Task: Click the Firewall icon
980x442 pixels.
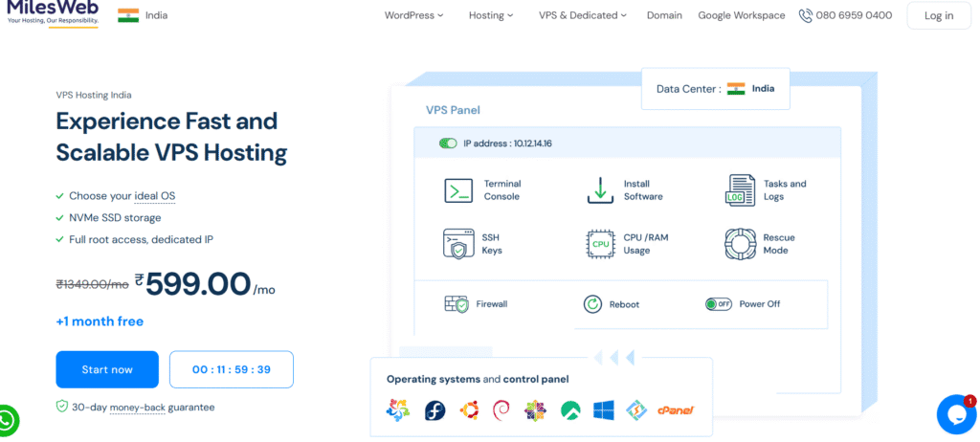Action: [x=457, y=304]
